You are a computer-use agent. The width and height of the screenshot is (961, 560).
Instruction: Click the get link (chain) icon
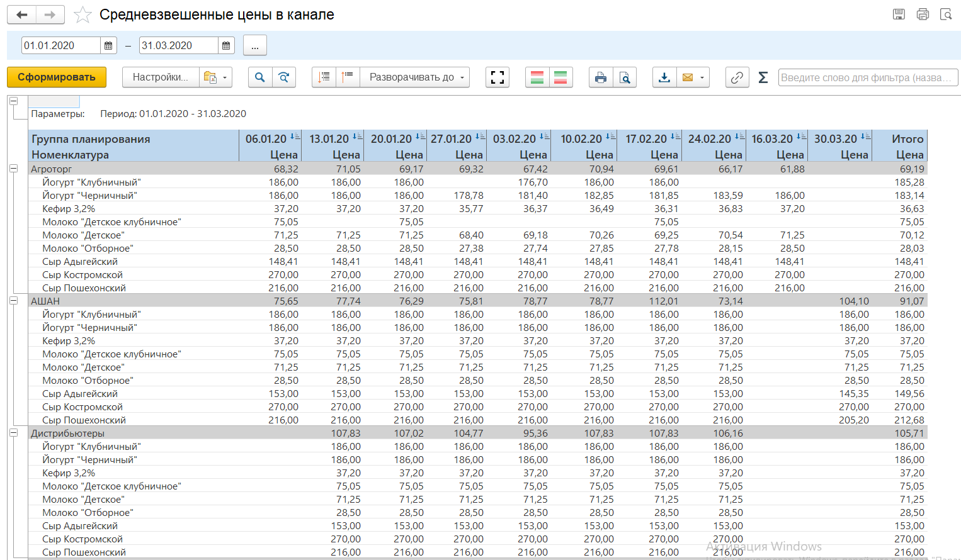click(737, 77)
